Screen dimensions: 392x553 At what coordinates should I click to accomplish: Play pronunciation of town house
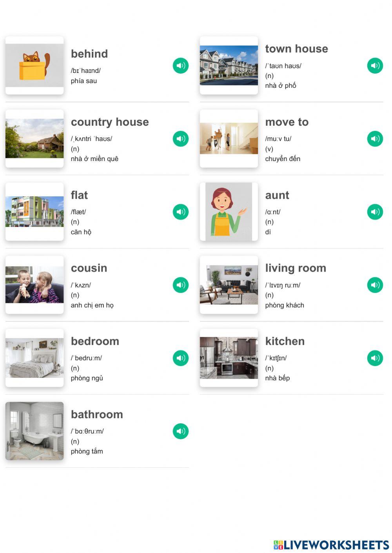tap(375, 65)
